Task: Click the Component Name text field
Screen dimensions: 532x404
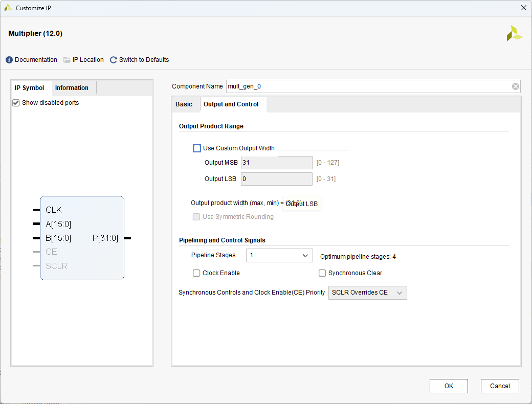Action: (368, 86)
